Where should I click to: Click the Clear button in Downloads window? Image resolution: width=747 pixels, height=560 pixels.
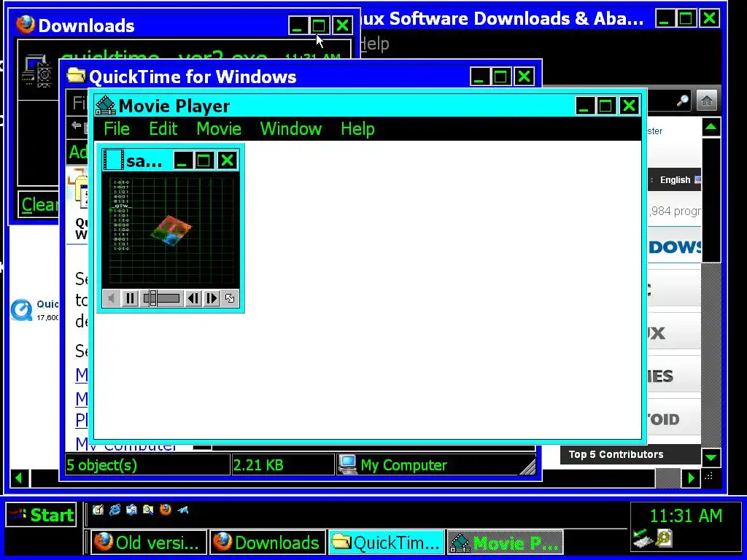pos(38,205)
